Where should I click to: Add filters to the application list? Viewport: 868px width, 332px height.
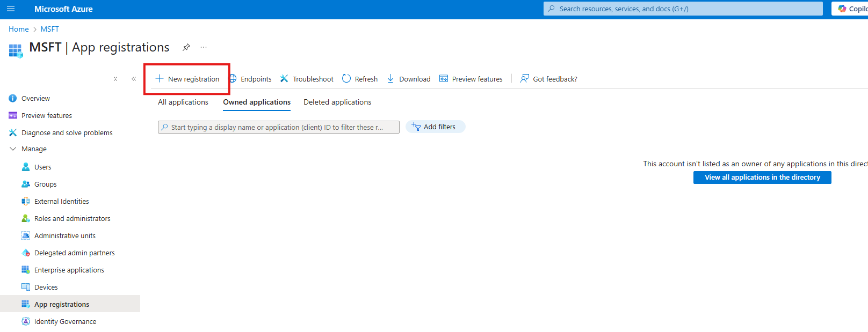[x=435, y=127]
